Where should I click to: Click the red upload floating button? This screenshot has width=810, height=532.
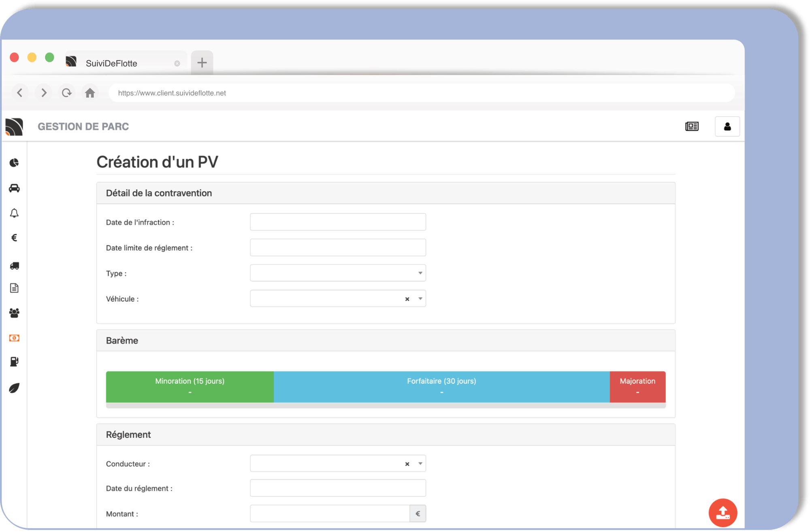click(x=723, y=513)
